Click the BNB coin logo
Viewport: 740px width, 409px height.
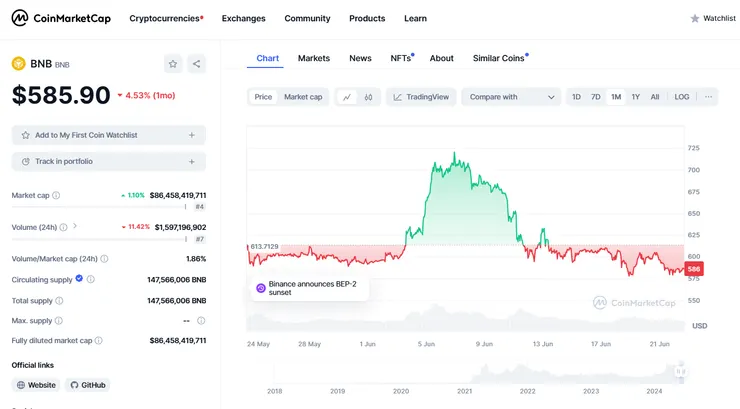coord(18,64)
